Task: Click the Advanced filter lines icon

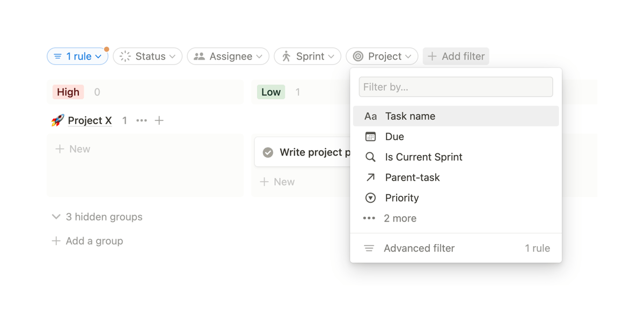Action: point(369,248)
